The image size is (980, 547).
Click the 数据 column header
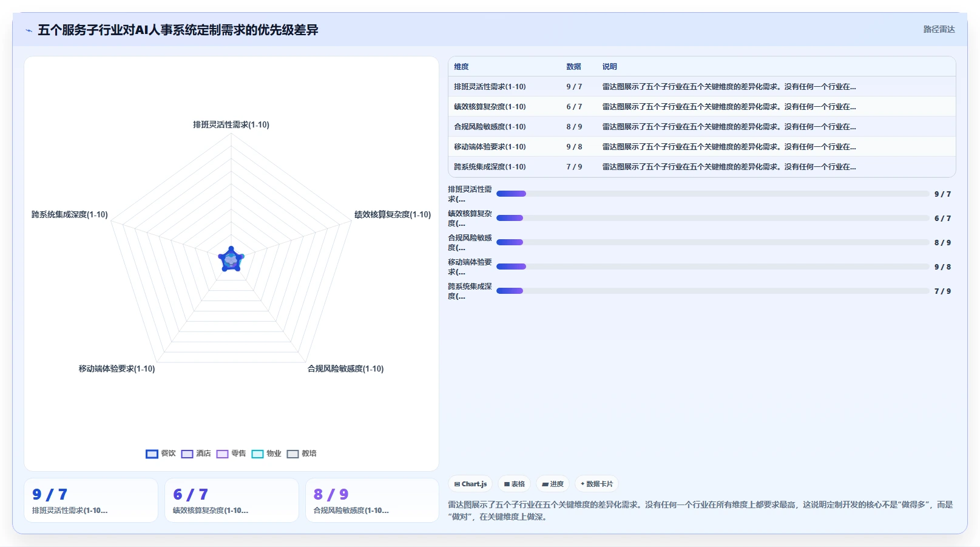573,67
